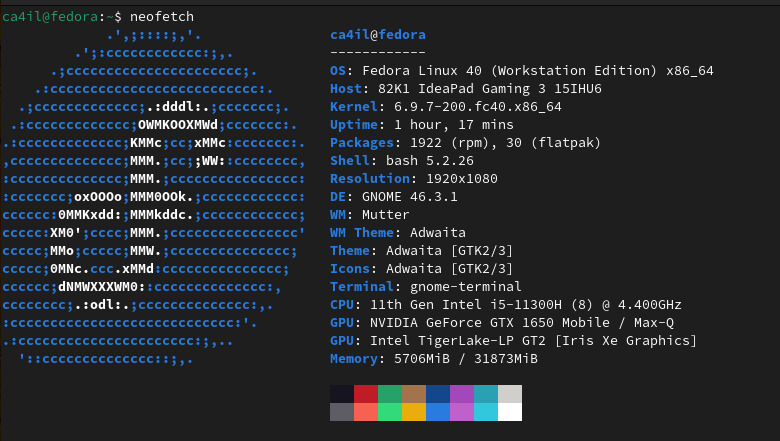This screenshot has height=441, width=780.
Task: Click Memory value '5706MiB / 31873MiB'
Action: click(466, 359)
